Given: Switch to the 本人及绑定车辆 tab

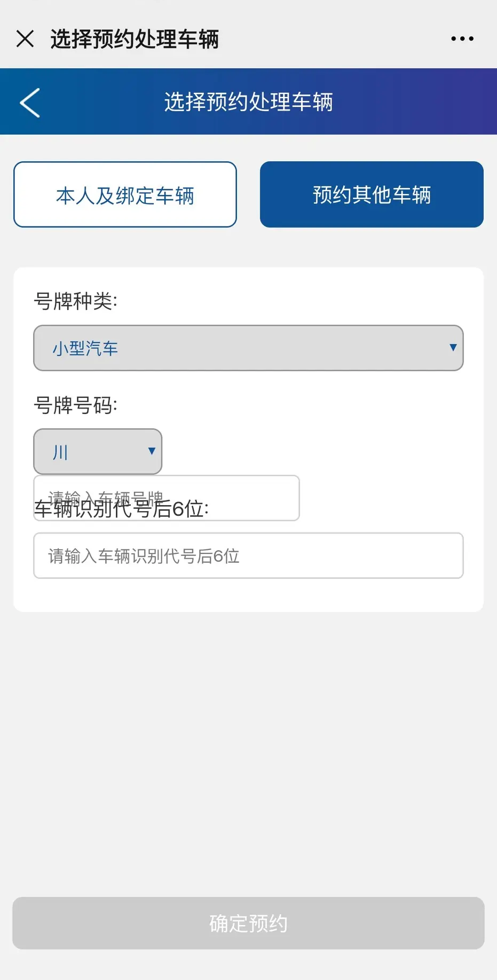Looking at the screenshot, I should (x=125, y=195).
